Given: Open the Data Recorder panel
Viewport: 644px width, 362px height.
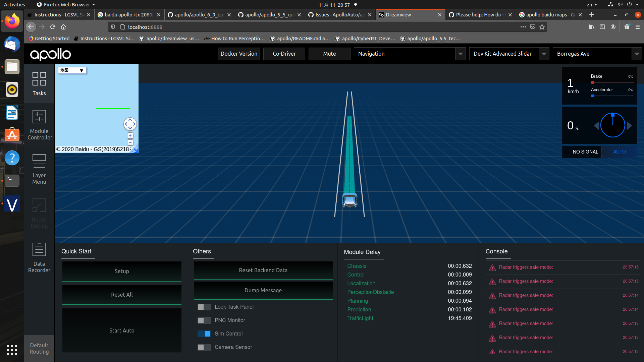Looking at the screenshot, I should tap(39, 257).
